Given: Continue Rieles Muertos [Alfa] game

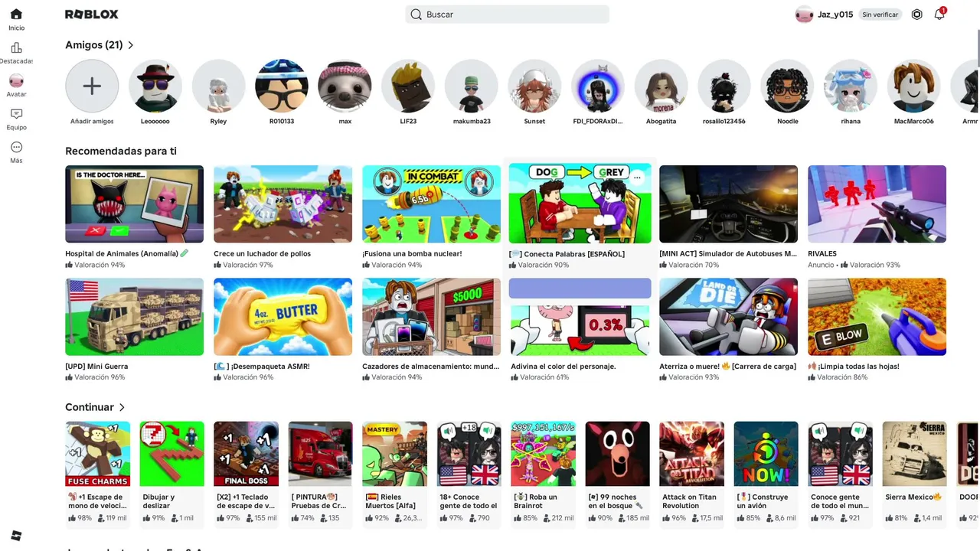Looking at the screenshot, I should click(394, 454).
